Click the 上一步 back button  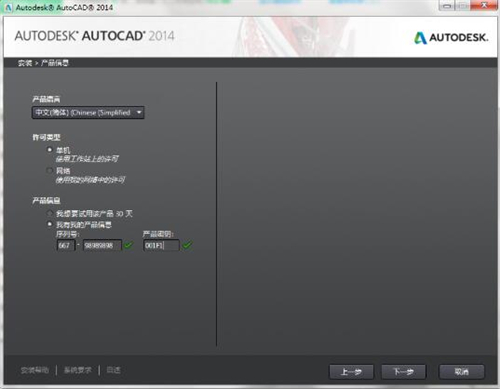[351, 372]
